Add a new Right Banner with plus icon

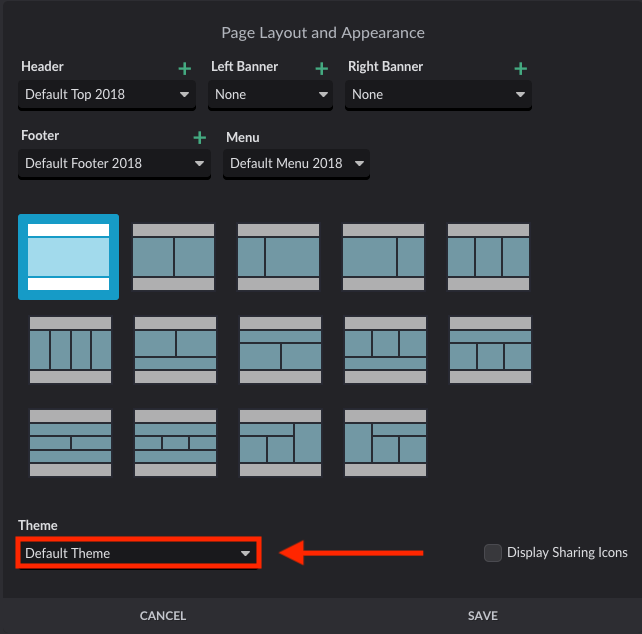520,68
